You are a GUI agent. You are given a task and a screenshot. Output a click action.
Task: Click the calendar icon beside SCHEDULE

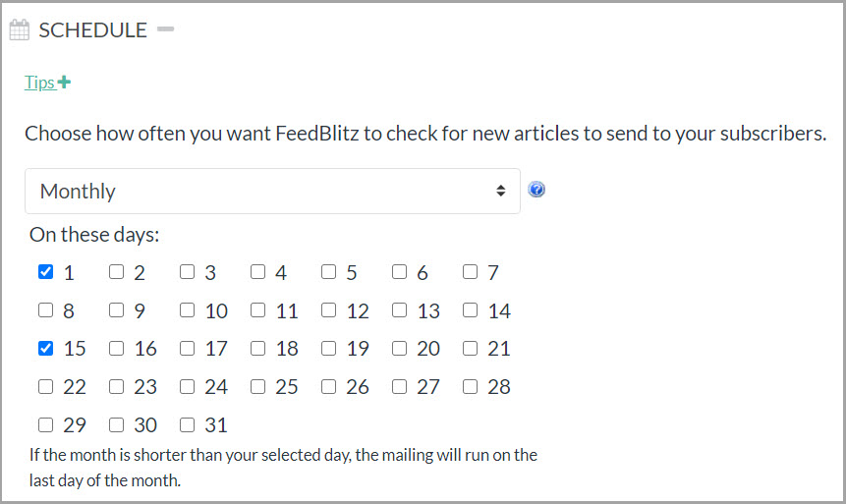click(x=19, y=30)
